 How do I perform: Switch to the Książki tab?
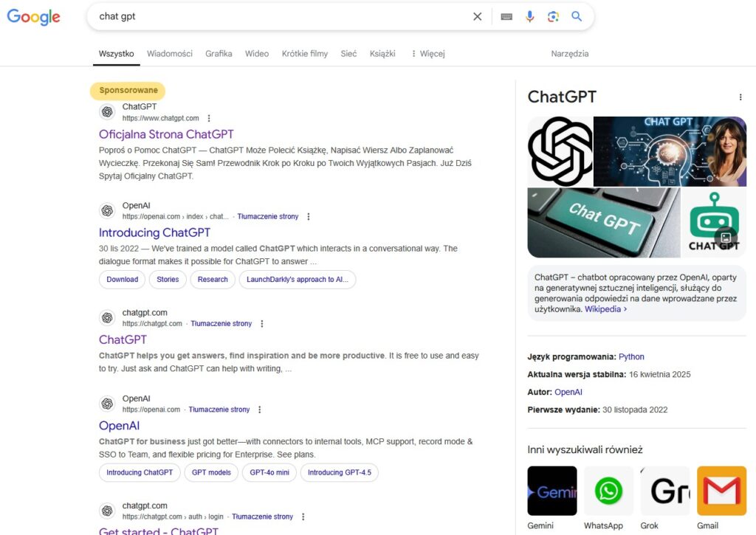coord(382,53)
